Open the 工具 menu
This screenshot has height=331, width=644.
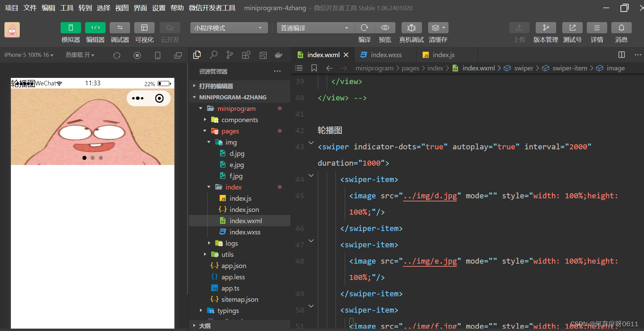(67, 8)
